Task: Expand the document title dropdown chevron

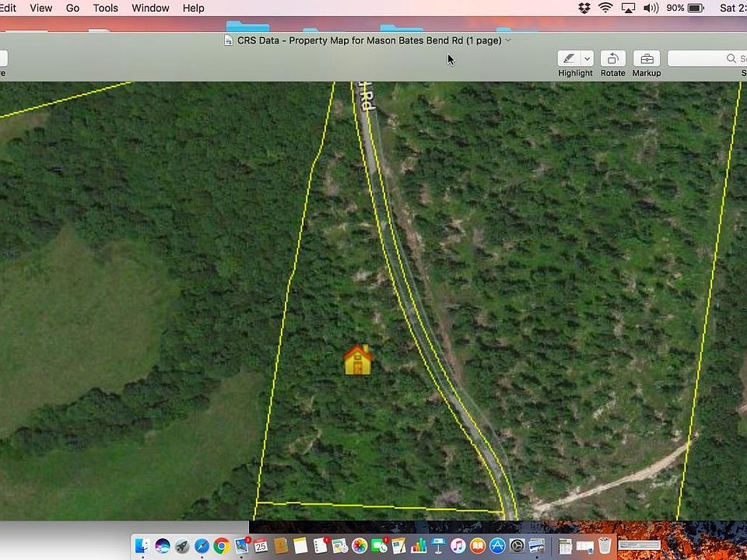Action: (509, 40)
